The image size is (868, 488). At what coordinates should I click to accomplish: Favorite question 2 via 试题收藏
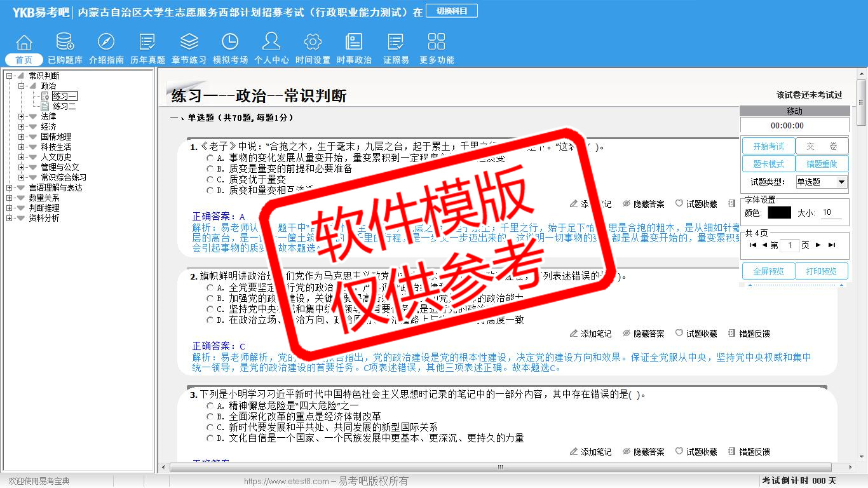click(696, 334)
